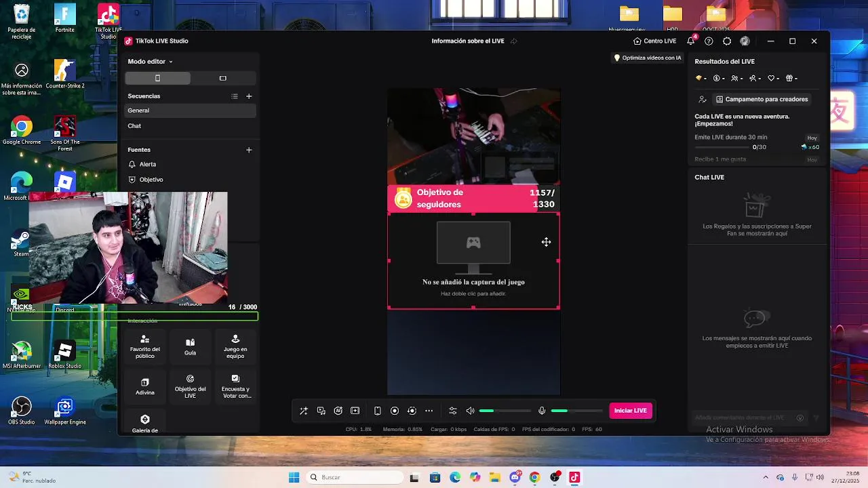
Task: Open the magic wand effects tool in bottom toolbar
Action: tap(304, 411)
